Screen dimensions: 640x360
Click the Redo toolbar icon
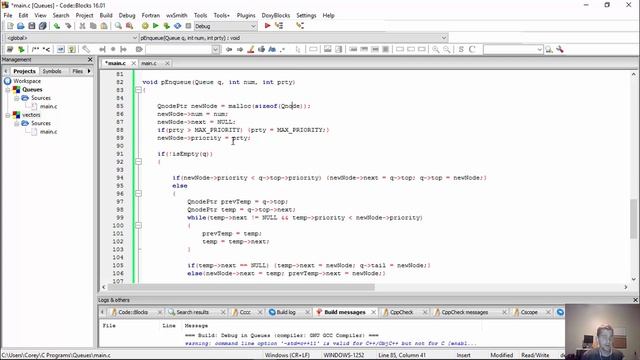pyautogui.click(x=68, y=26)
